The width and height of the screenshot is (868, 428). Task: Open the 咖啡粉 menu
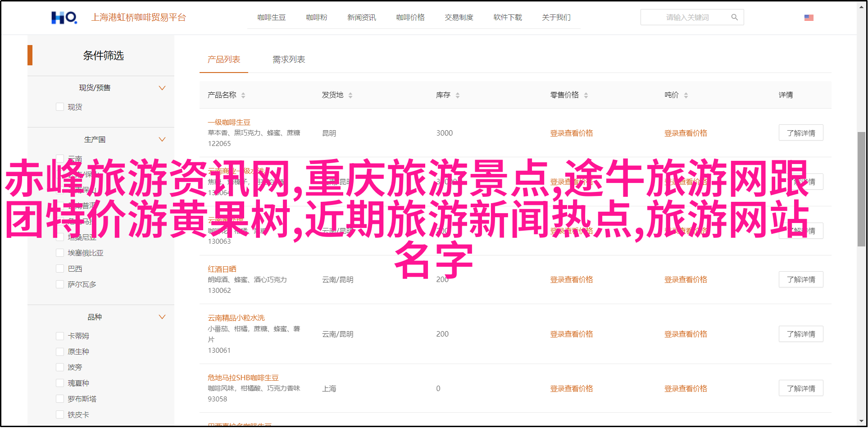tap(317, 17)
